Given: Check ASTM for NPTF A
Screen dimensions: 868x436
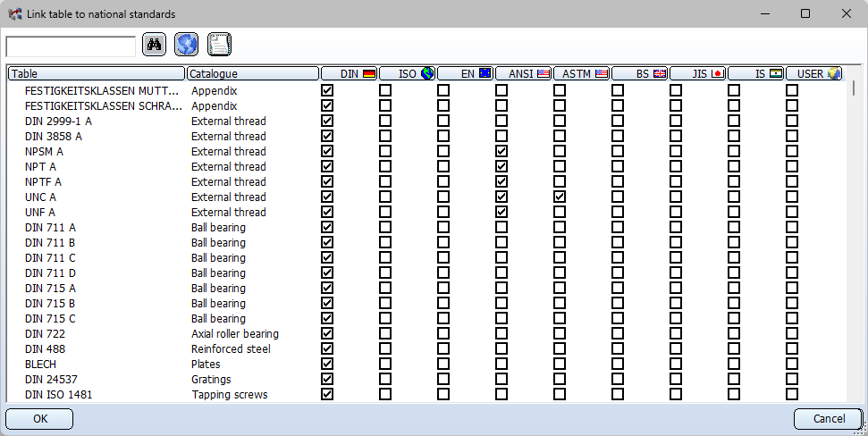Looking at the screenshot, I should [x=560, y=181].
